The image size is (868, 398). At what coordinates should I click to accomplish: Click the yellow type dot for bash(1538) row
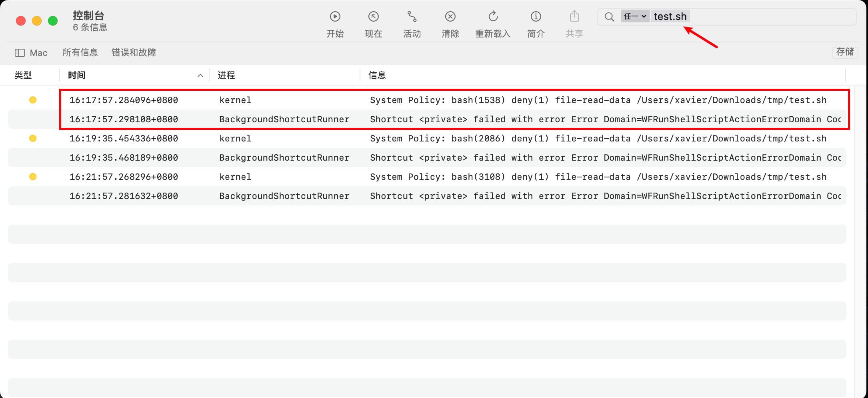click(x=33, y=100)
